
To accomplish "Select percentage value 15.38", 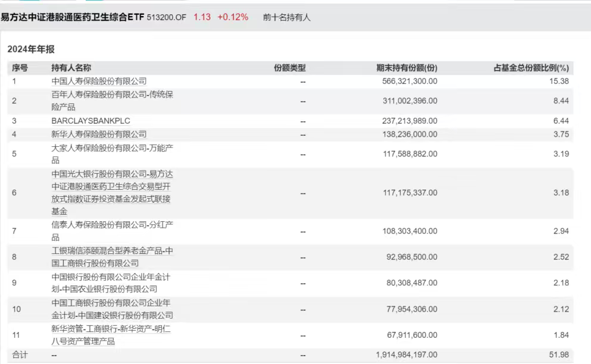I will 559,81.
